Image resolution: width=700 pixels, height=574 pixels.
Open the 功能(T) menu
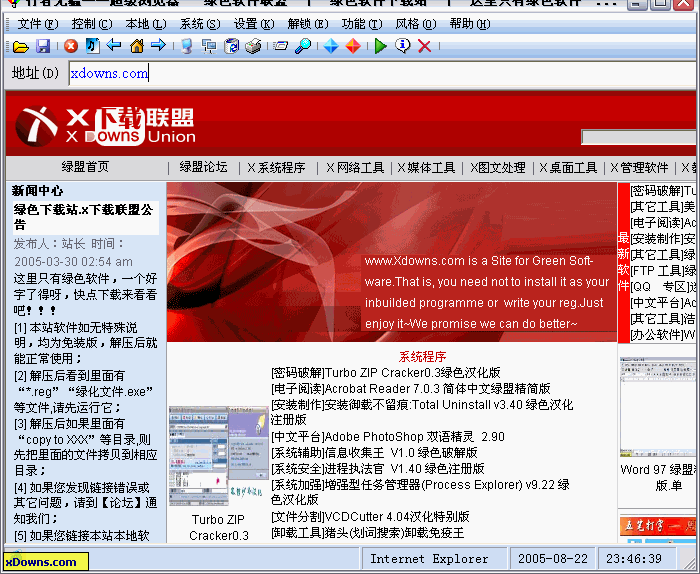362,24
